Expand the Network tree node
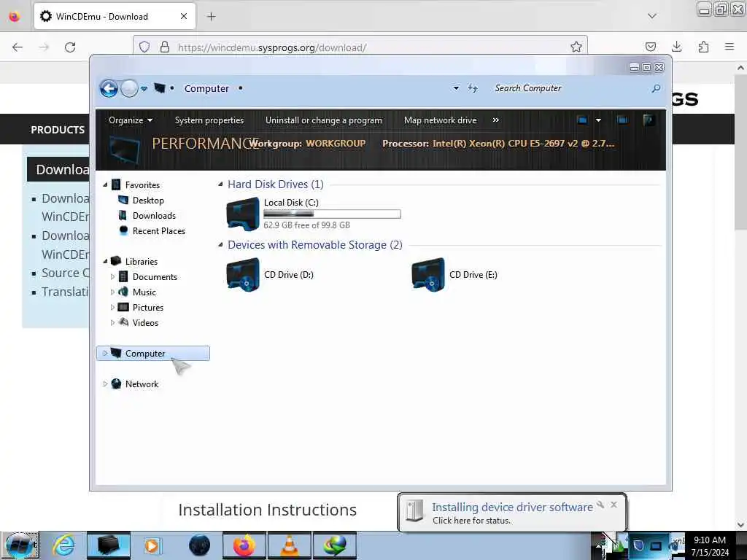The width and height of the screenshot is (747, 560). (105, 384)
